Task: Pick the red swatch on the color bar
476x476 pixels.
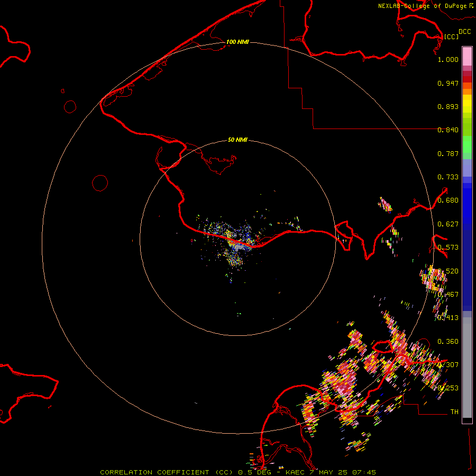Action: tap(467, 79)
